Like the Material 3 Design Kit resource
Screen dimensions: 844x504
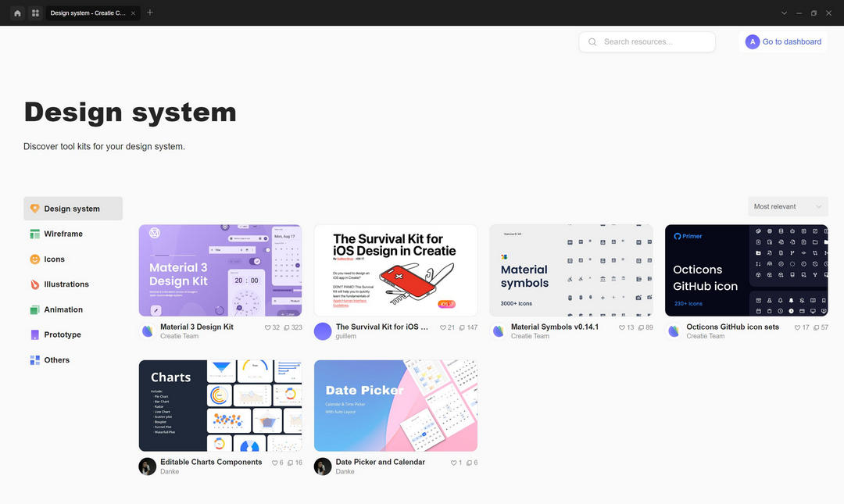click(x=266, y=327)
